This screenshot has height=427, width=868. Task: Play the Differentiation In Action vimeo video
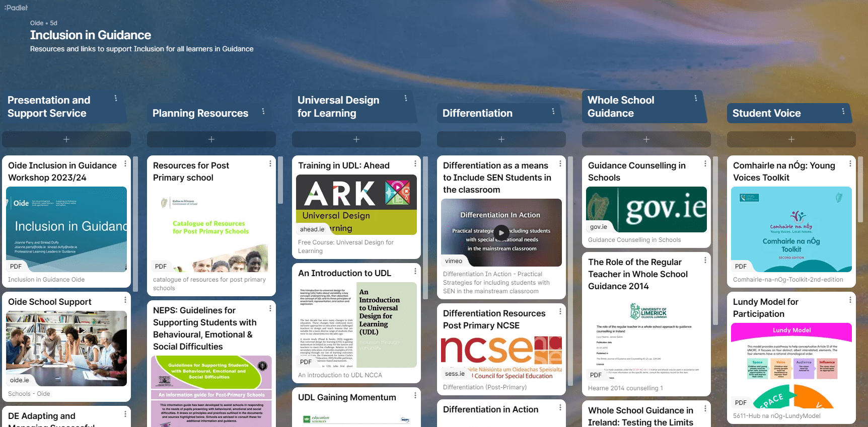coord(501,232)
